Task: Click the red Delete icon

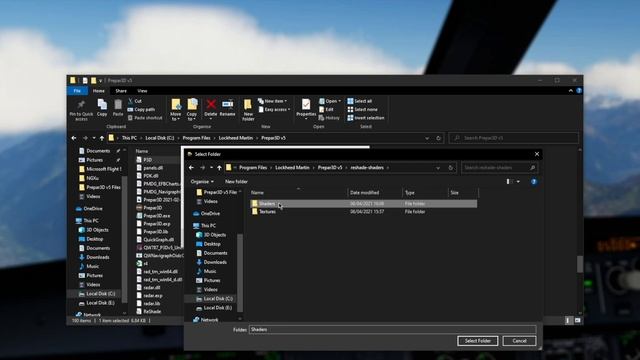Action: click(x=211, y=104)
